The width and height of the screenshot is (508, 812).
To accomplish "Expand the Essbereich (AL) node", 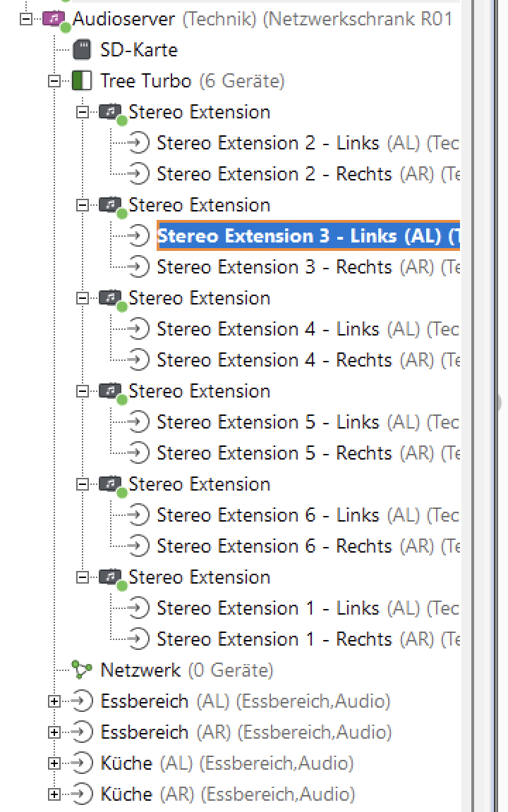I will pos(54,701).
